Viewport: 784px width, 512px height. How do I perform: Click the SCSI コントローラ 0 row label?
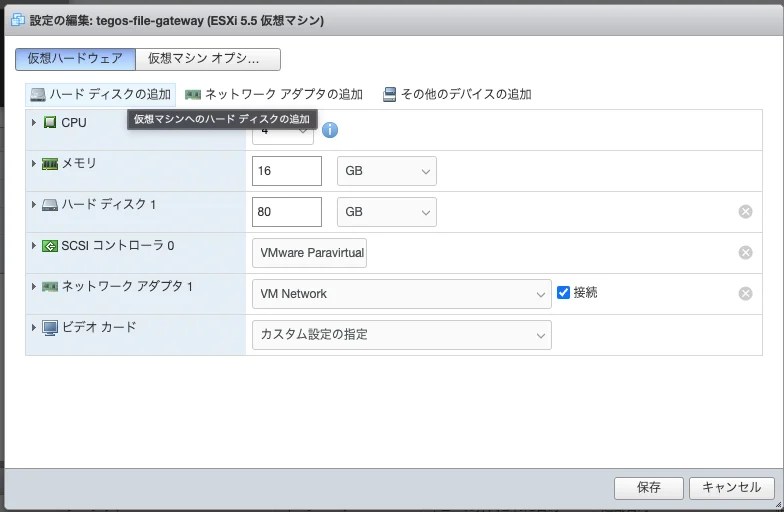118,246
